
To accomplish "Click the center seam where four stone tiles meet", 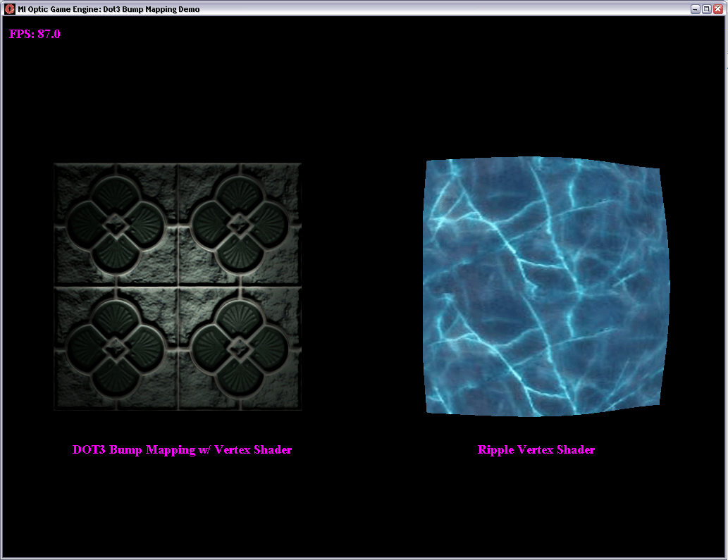I will pos(178,286).
